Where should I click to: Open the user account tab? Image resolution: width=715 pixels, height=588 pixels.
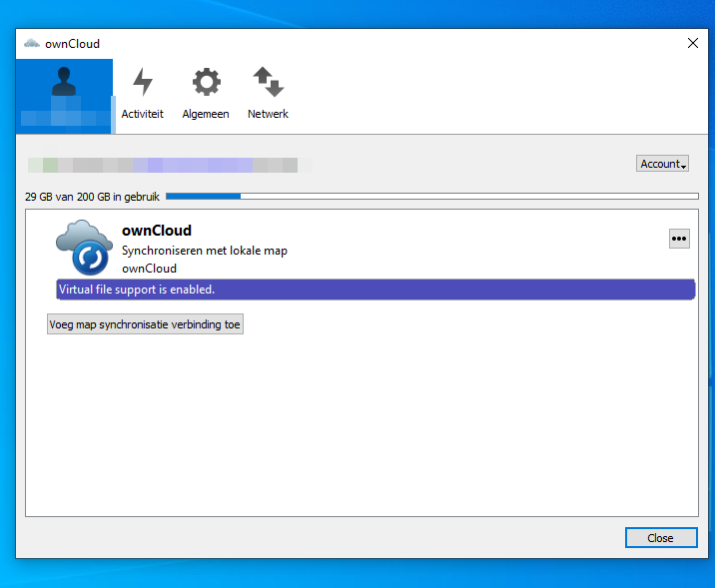(64, 96)
